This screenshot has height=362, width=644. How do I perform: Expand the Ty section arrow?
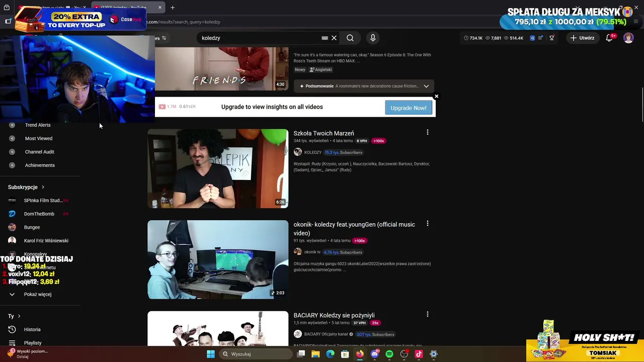point(19,316)
